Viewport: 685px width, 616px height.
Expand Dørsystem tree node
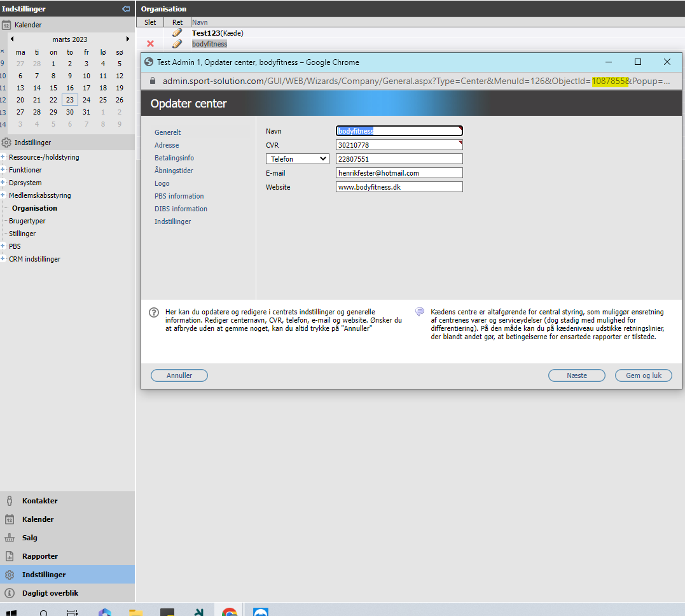coord(3,182)
